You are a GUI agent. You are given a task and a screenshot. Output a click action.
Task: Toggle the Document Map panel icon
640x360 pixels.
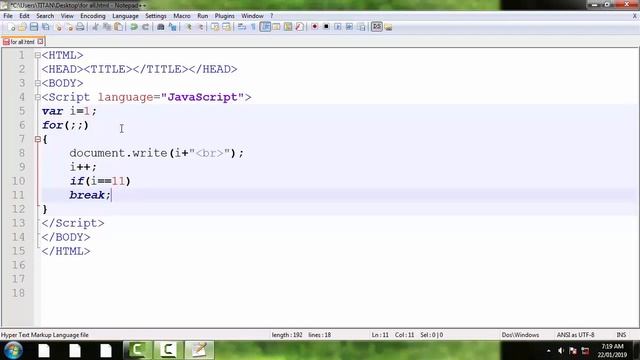pyautogui.click(x=288, y=27)
